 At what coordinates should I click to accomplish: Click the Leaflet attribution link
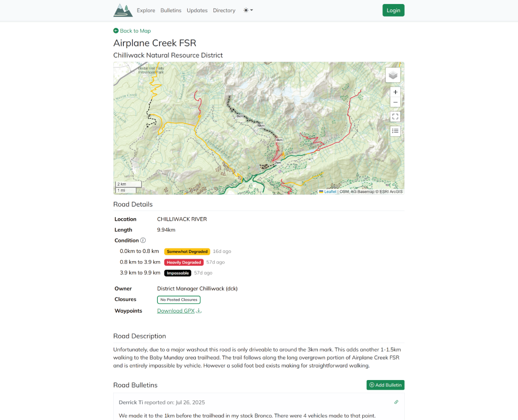pos(330,192)
